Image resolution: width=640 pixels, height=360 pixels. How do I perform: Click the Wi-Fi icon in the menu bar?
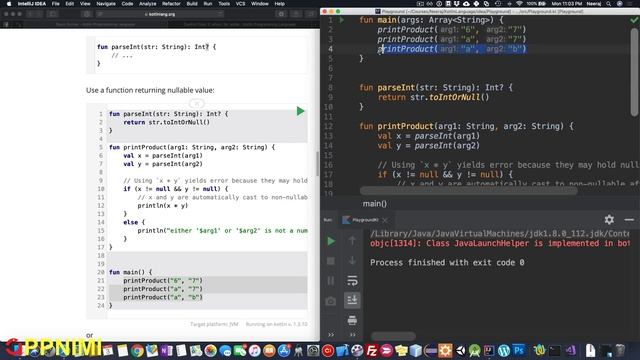click(x=519, y=4)
